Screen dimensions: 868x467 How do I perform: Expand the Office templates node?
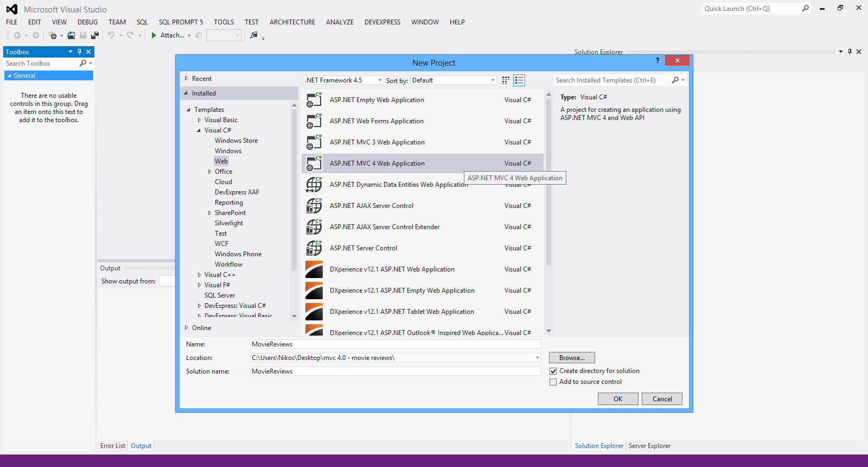coord(209,172)
